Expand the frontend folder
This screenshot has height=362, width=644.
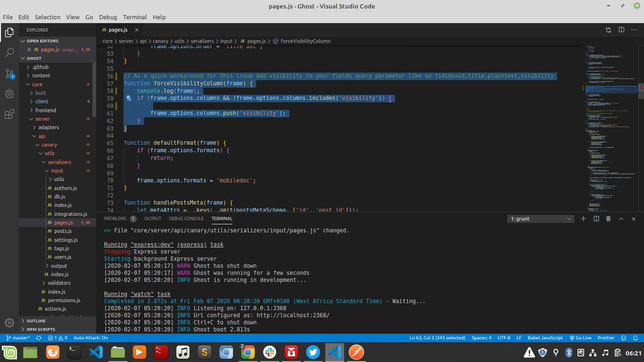46,110
